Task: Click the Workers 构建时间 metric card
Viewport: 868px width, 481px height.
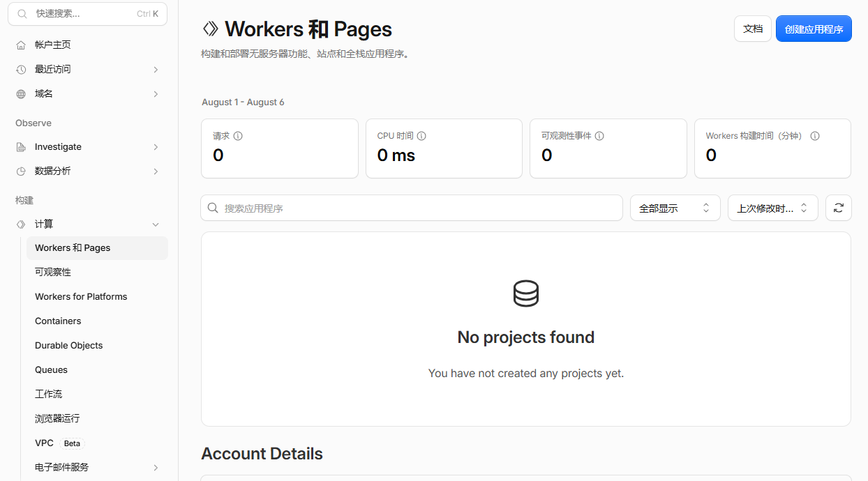Action: pyautogui.click(x=773, y=148)
